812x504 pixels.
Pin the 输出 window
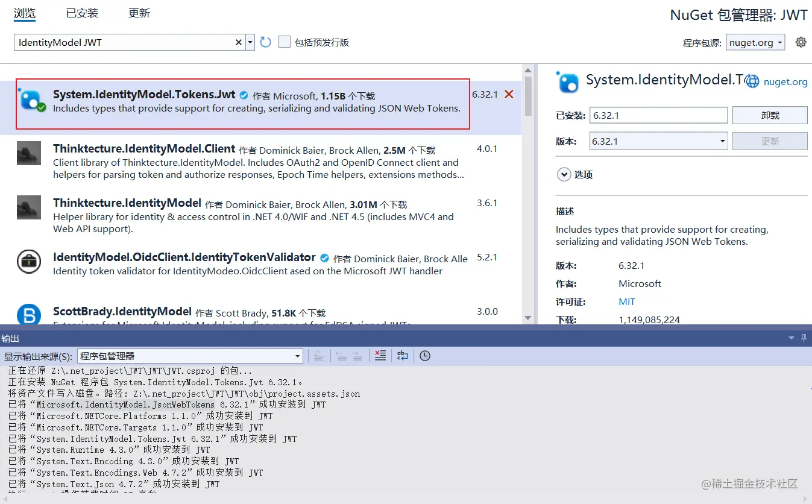coord(804,338)
